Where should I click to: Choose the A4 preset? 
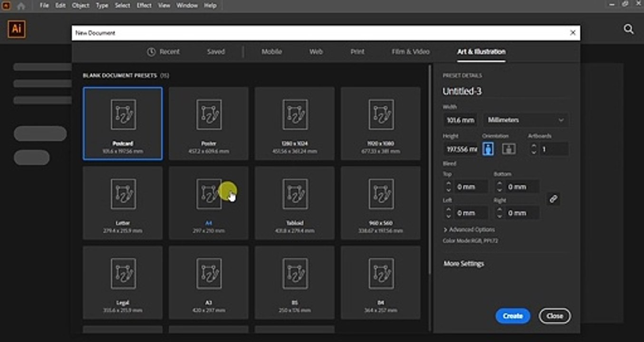(x=209, y=203)
